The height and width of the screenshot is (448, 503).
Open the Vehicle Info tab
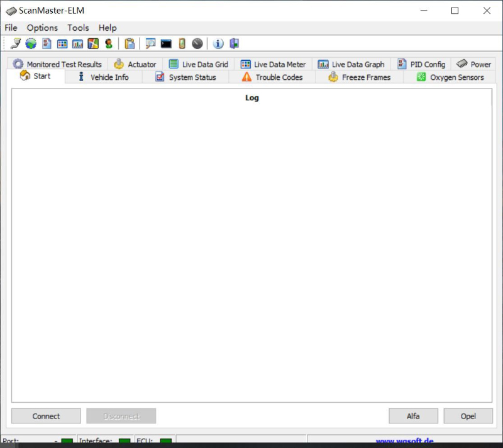[104, 77]
